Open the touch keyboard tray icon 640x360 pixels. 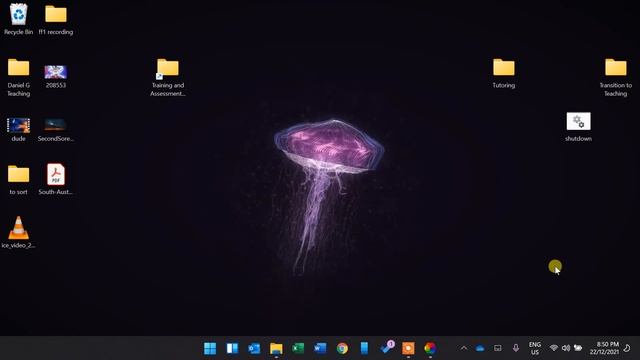(x=498, y=348)
